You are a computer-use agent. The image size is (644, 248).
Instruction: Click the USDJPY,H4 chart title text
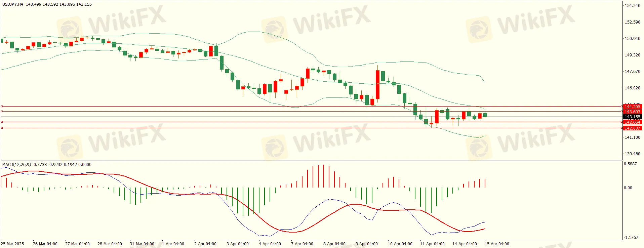[13, 4]
